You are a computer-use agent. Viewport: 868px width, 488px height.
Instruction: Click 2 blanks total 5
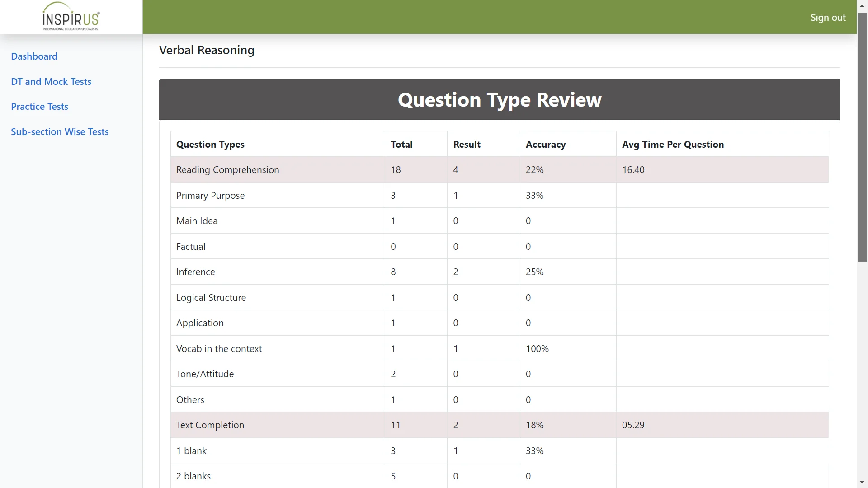393,476
